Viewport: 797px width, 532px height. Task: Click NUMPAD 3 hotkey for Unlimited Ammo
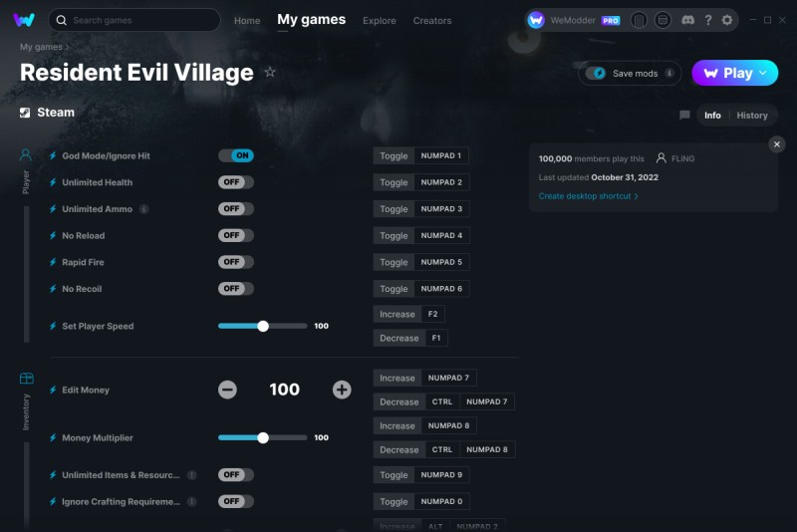point(441,209)
